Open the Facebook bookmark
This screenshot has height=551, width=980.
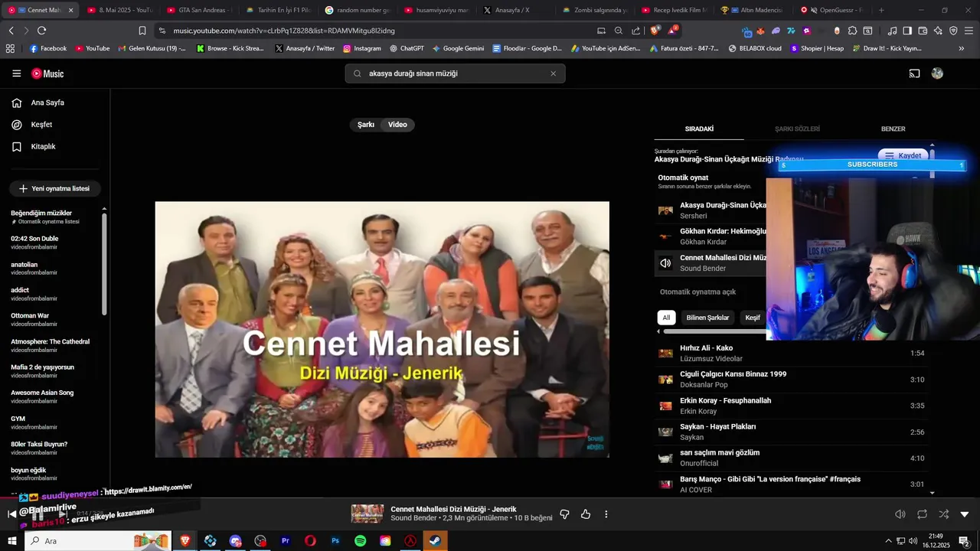pos(47,48)
